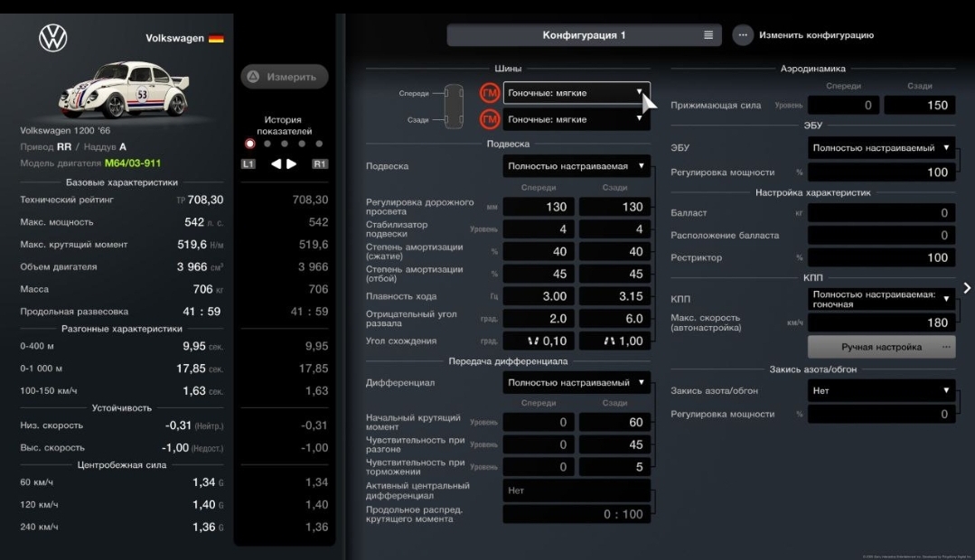Screen dimensions: 975x560
Task: Click the rear tire ГМ compound icon
Action: [490, 119]
